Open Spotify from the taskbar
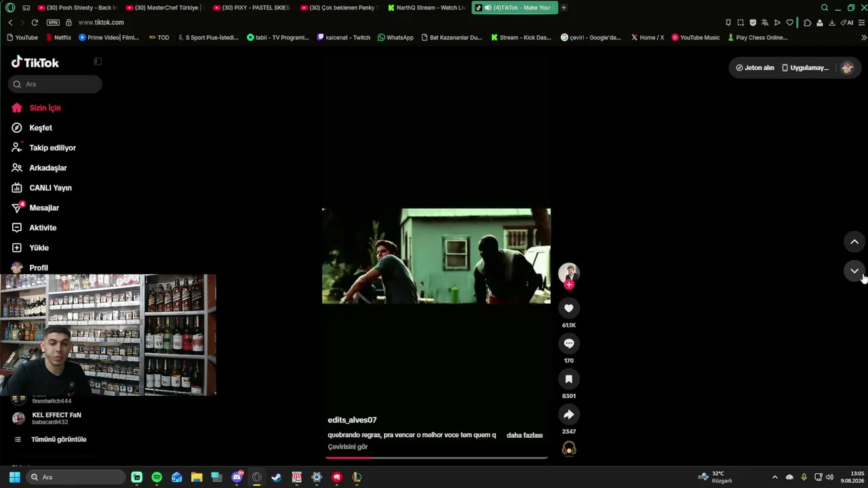Image resolution: width=868 pixels, height=488 pixels. 157,477
